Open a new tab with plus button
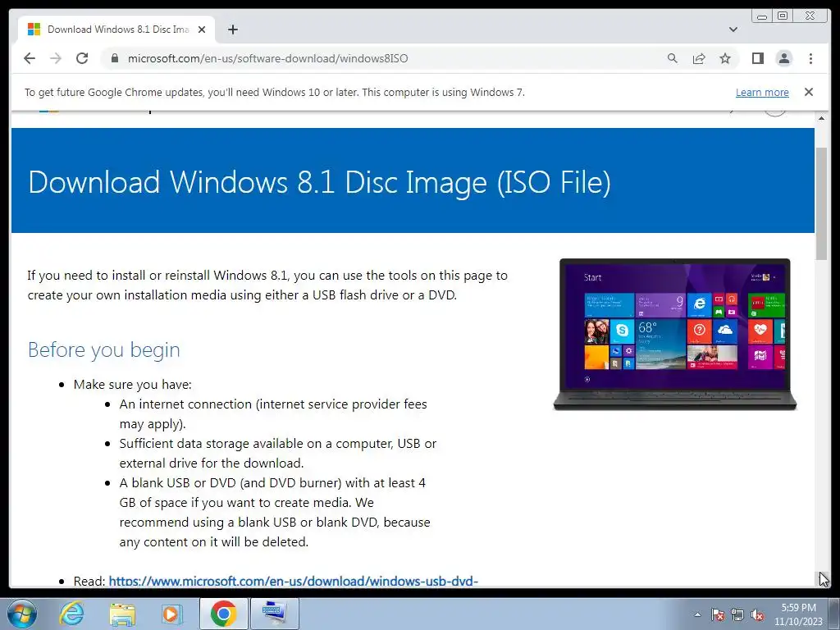 pos(232,30)
